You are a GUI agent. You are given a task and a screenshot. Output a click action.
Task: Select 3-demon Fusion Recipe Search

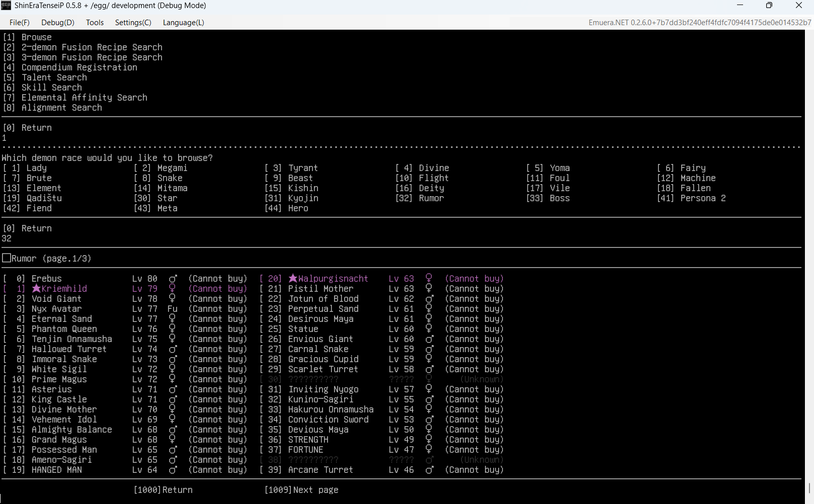tap(83, 57)
